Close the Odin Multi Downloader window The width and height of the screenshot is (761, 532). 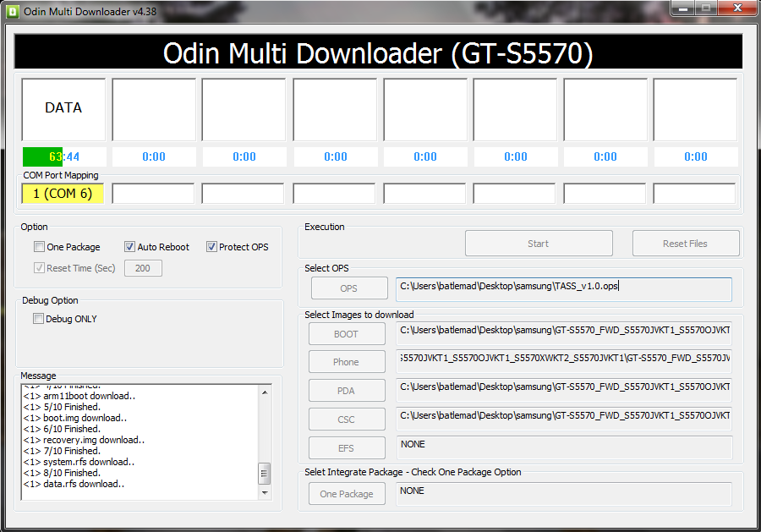(737, 8)
